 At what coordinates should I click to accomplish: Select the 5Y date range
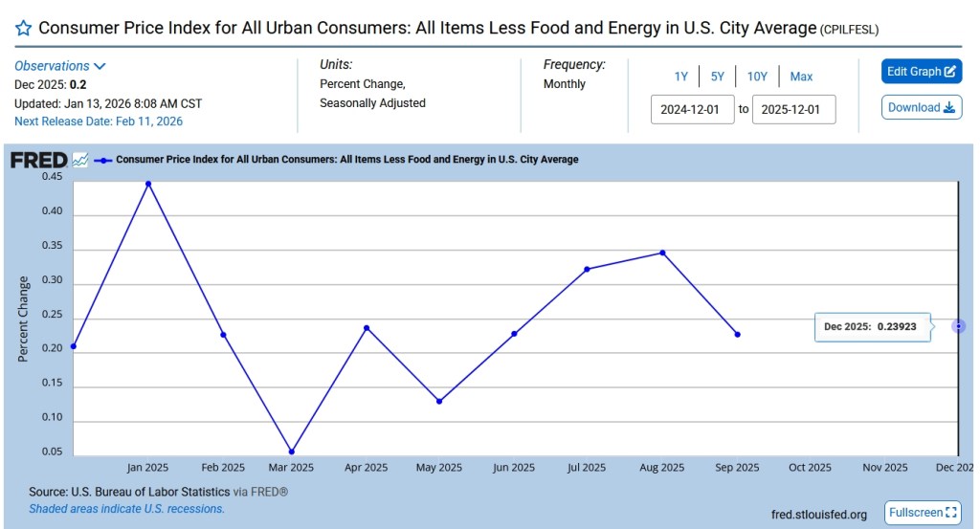[x=718, y=77]
